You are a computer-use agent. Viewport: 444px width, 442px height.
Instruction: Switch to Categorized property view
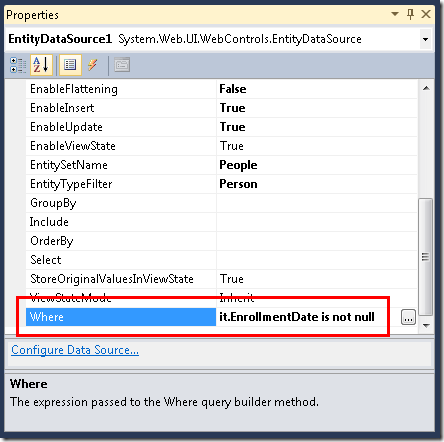click(x=18, y=65)
